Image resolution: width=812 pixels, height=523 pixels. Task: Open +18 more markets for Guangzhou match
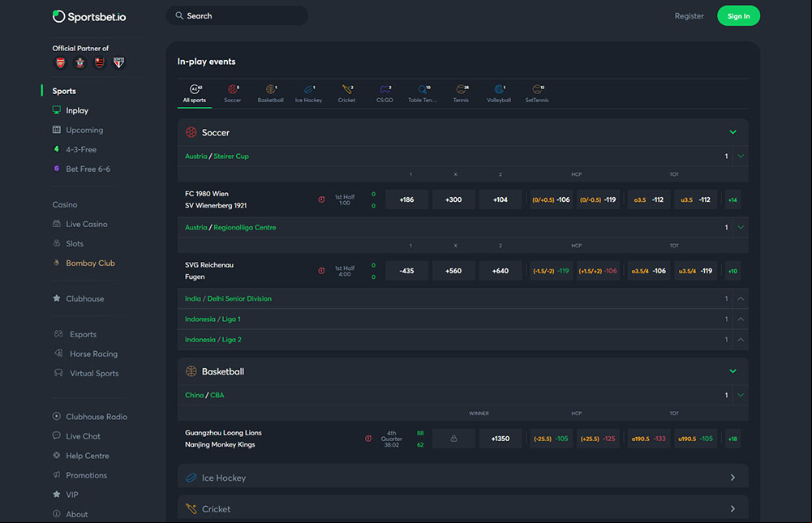pyautogui.click(x=733, y=439)
